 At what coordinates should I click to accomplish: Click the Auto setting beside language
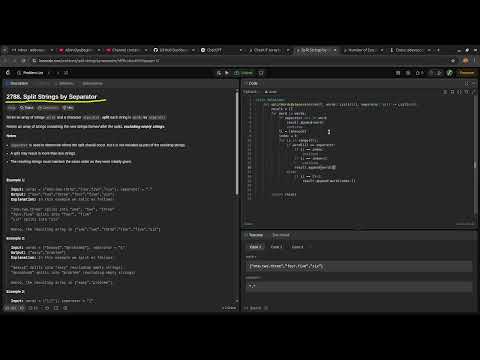pyautogui.click(x=271, y=92)
